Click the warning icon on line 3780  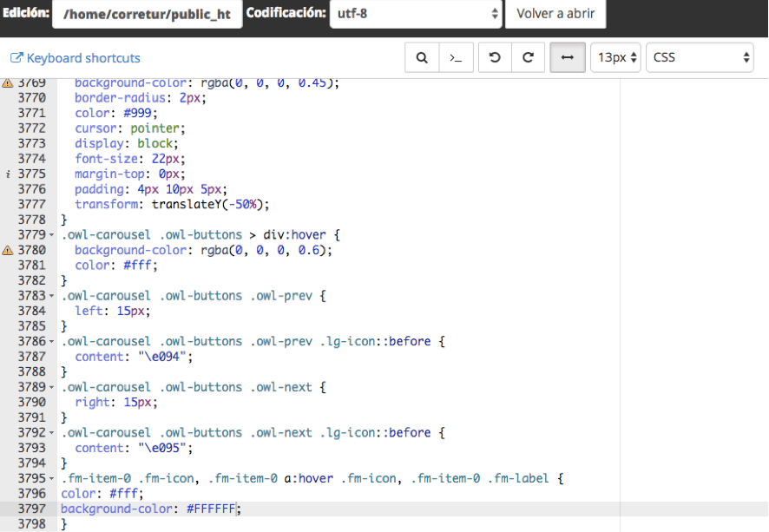tap(7, 251)
